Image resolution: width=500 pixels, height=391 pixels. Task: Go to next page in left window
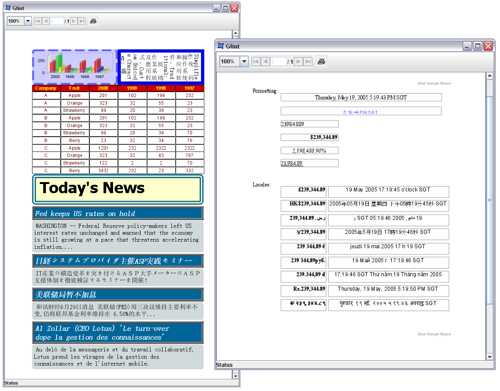[x=74, y=21]
